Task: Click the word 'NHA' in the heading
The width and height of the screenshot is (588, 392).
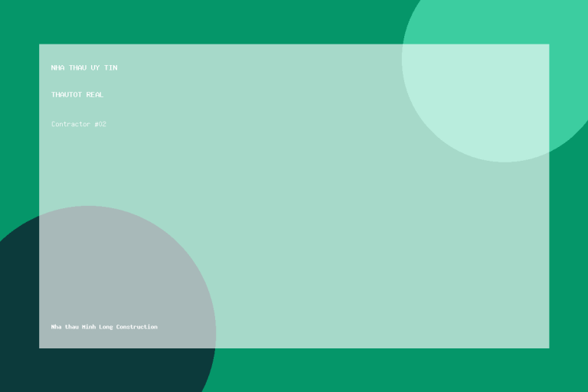Action: (57, 67)
